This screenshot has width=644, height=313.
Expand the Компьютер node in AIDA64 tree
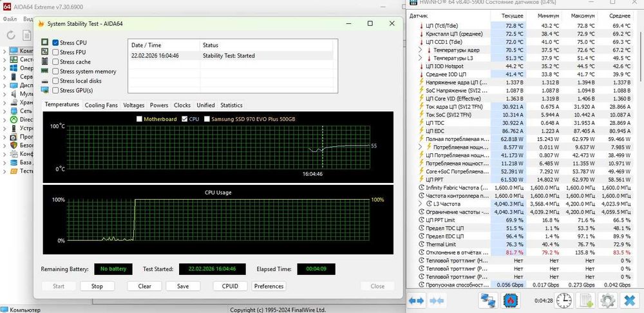(5, 51)
